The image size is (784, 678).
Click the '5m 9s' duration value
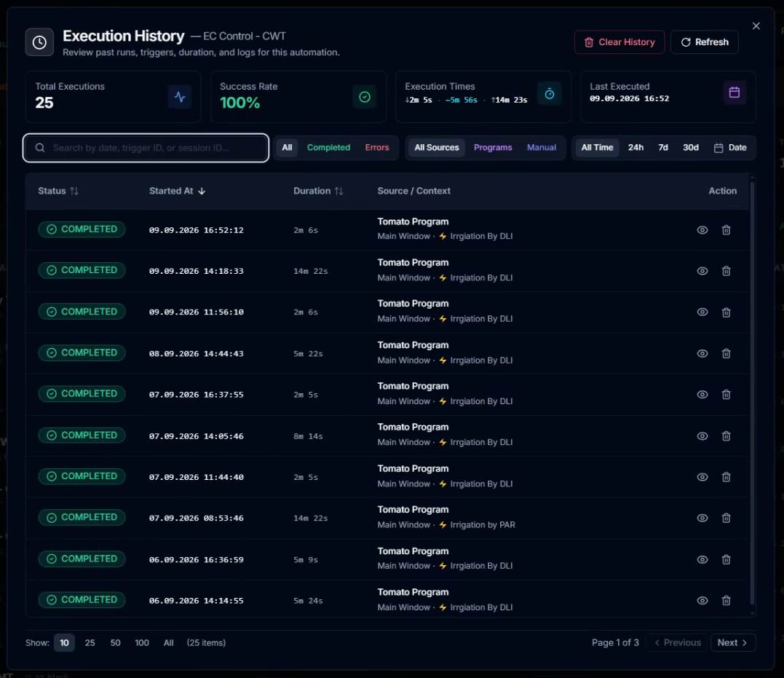click(x=306, y=559)
